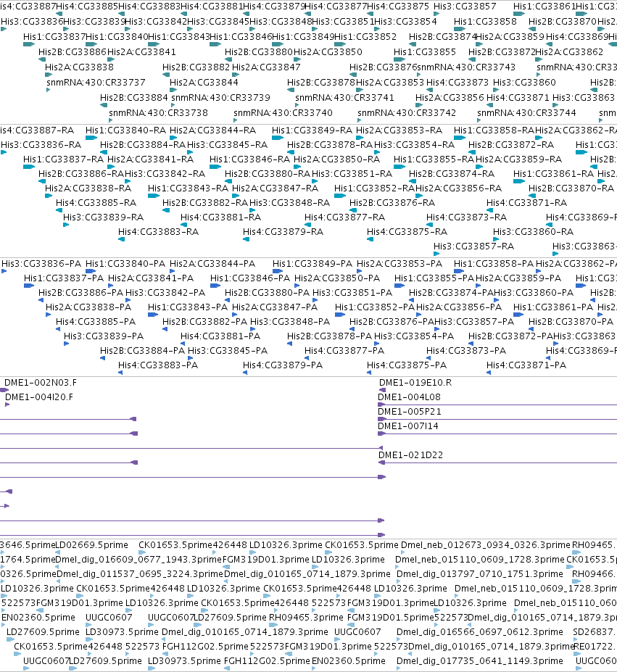
Task: Select transcript His4:CG33879-RA
Action: [x=283, y=232]
